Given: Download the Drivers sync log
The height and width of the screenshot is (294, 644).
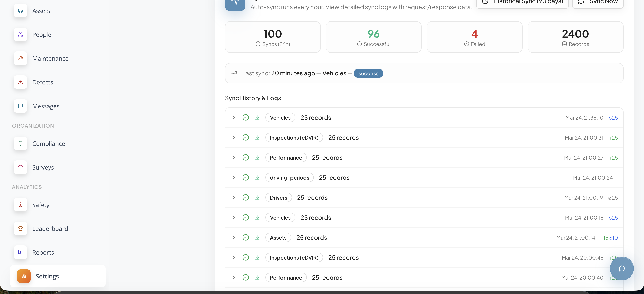Looking at the screenshot, I should click(x=257, y=198).
